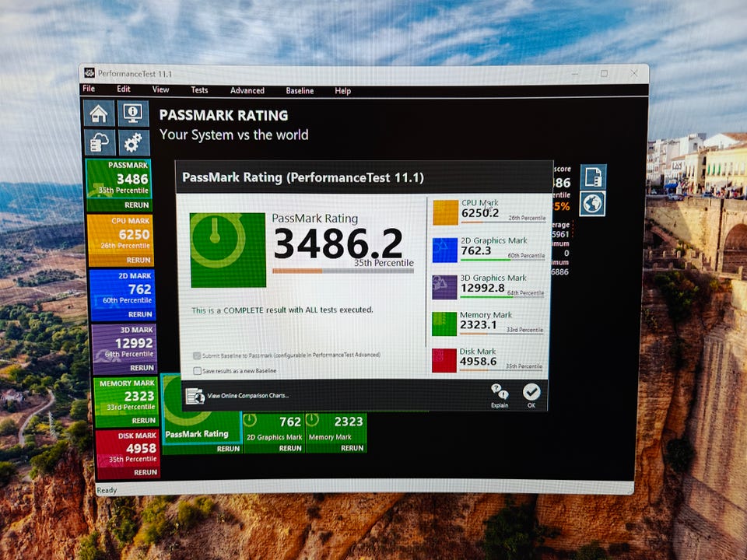
Task: Click the 2D Graphics Mark 762.3 value
Action: pyautogui.click(x=475, y=250)
